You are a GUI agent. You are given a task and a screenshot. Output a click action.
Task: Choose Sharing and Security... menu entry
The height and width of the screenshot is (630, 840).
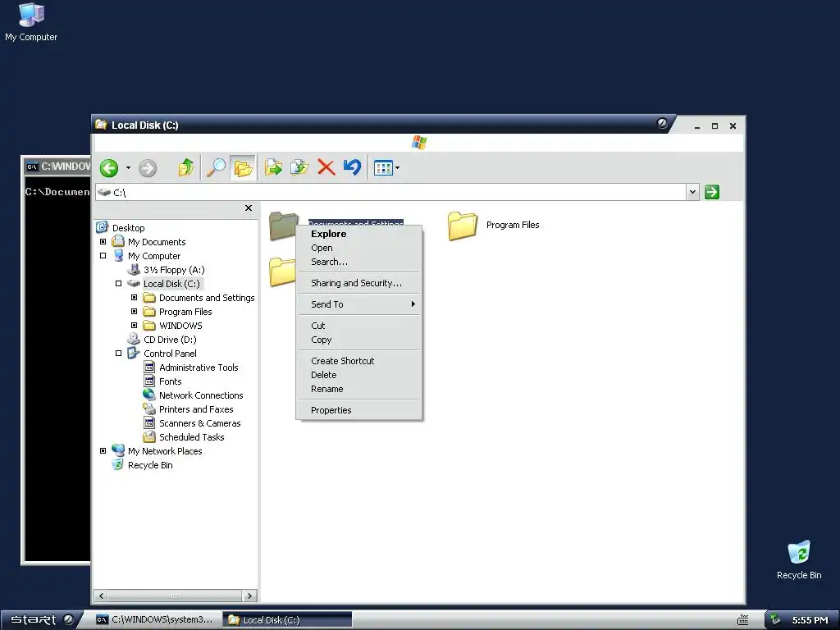[359, 283]
